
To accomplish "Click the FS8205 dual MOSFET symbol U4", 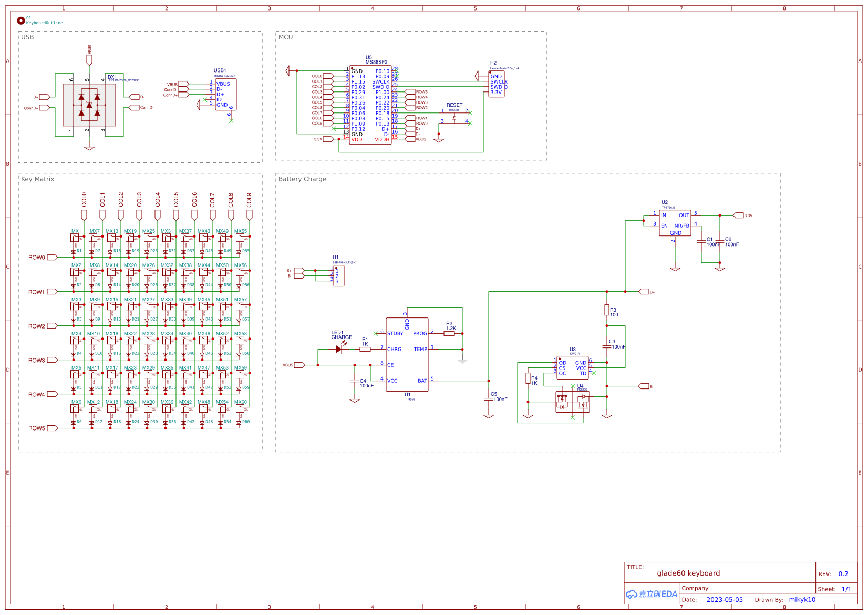I will 573,402.
